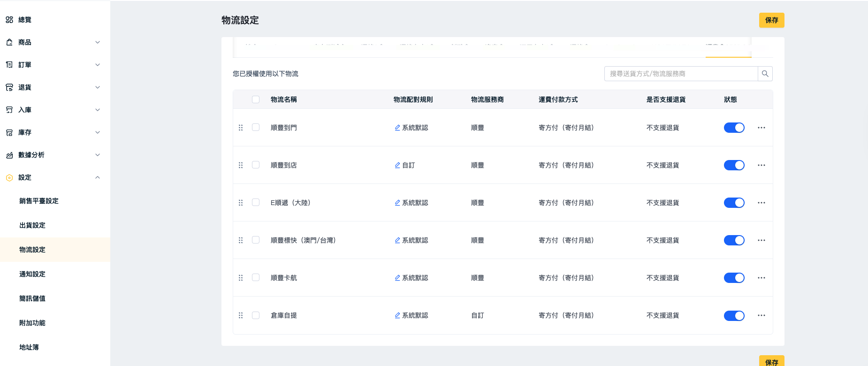868x366 pixels.
Task: Focus the 搜尋送貨方式/物流服務商 search field
Action: point(681,74)
